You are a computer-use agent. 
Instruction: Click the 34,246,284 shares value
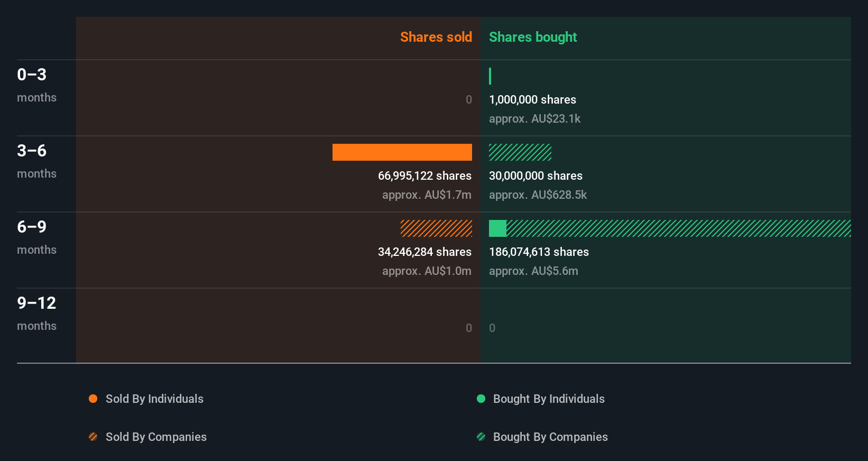click(x=424, y=252)
